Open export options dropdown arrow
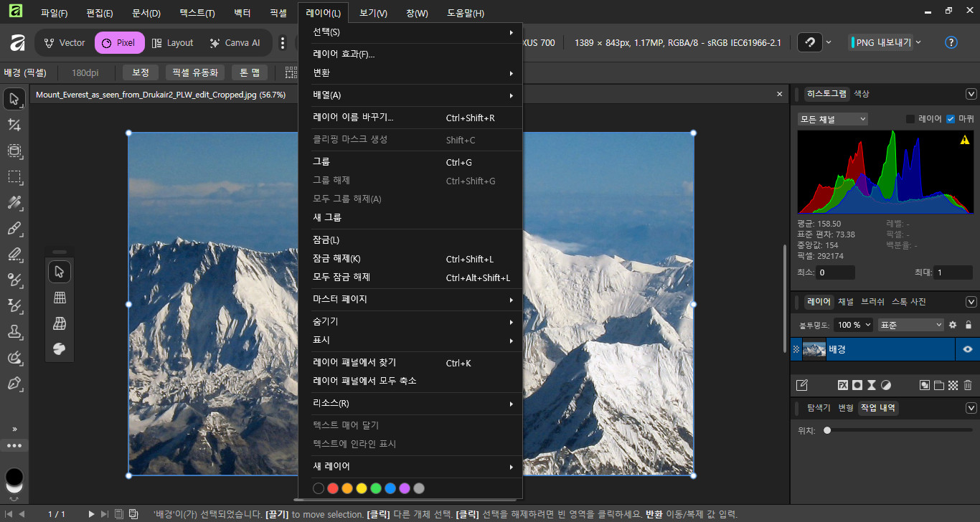The image size is (980, 522). pyautogui.click(x=918, y=43)
